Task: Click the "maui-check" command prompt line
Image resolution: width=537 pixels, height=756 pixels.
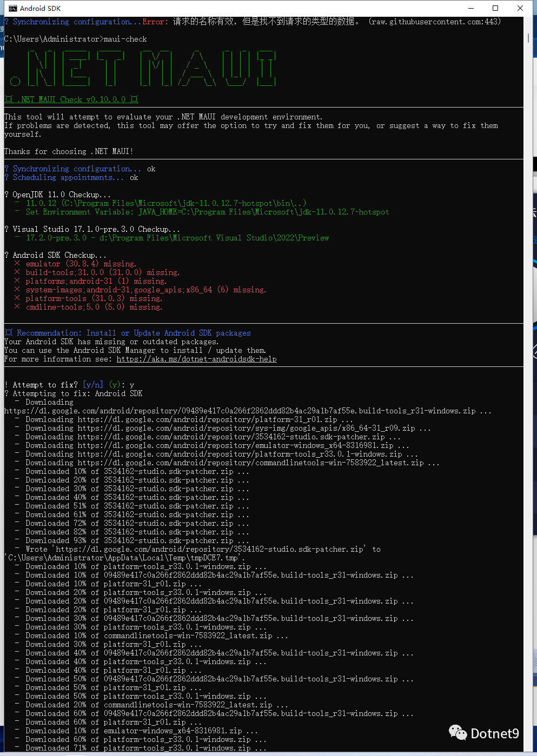Action: pos(76,39)
